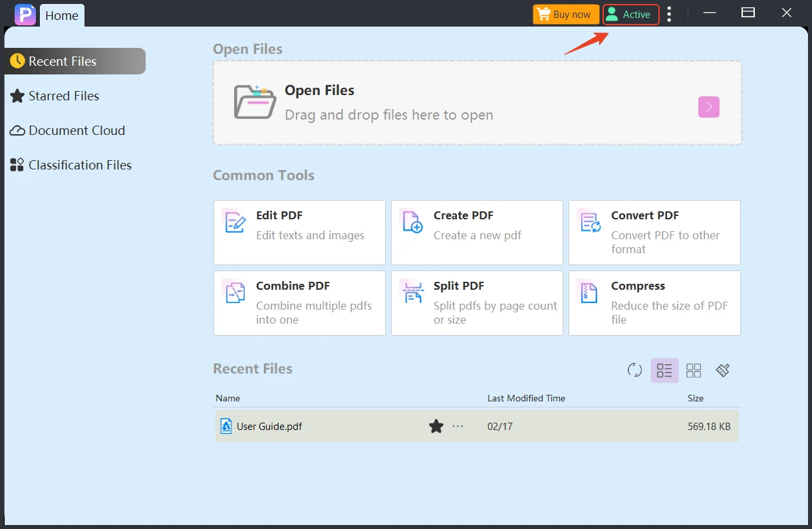Open Classification Files section

(70, 165)
